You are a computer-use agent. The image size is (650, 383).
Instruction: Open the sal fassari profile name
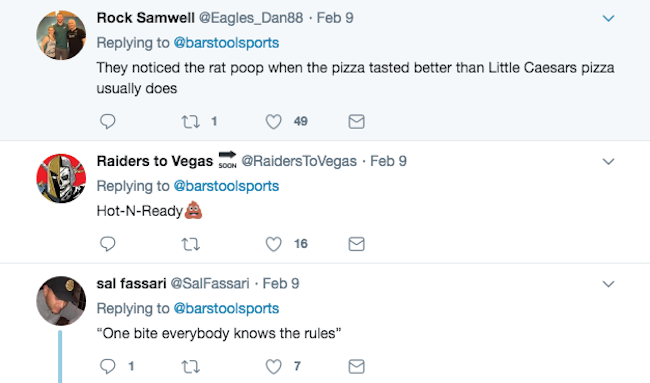pyautogui.click(x=131, y=284)
